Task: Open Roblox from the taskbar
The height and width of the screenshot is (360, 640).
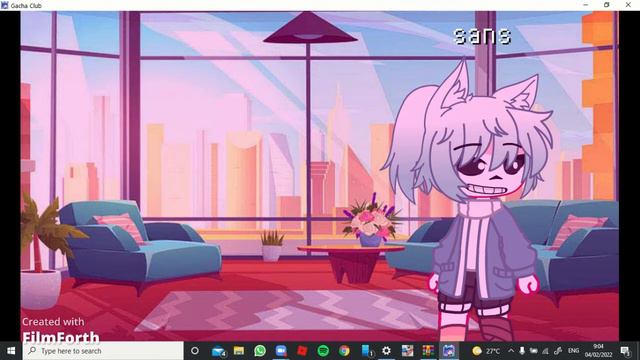Action: coord(302,351)
